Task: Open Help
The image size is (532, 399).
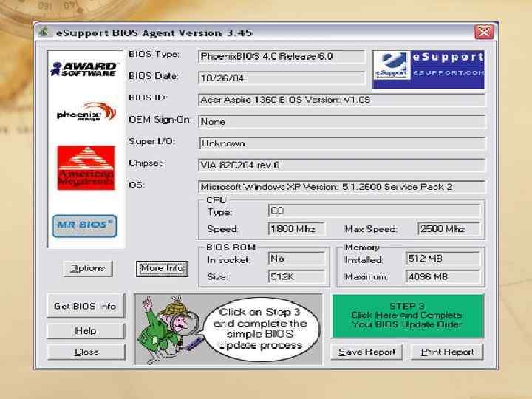Action: pos(86,331)
